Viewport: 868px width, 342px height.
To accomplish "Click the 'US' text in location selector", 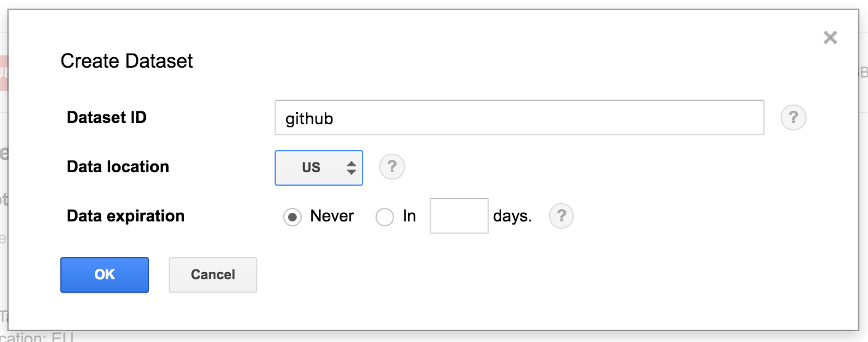I will (311, 168).
